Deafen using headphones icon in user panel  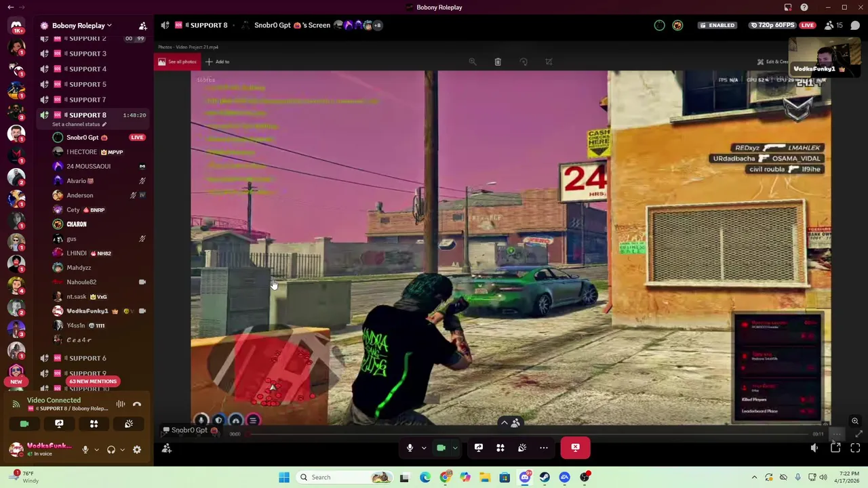(111, 449)
